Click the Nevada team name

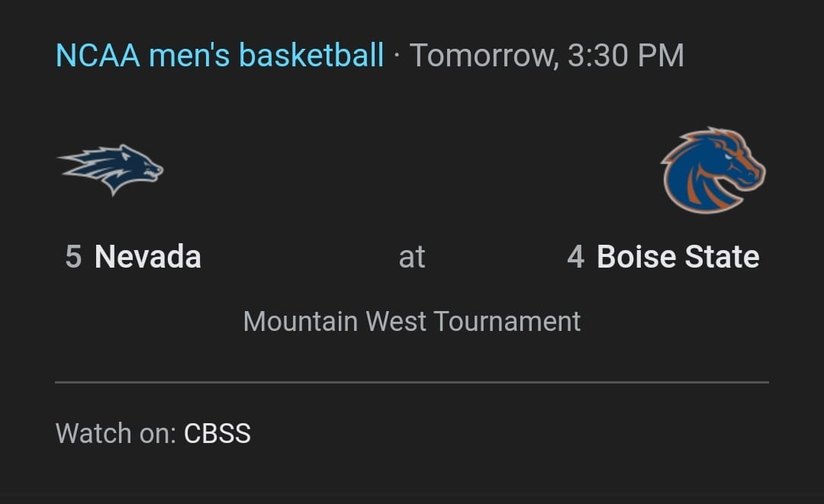pyautogui.click(x=148, y=257)
